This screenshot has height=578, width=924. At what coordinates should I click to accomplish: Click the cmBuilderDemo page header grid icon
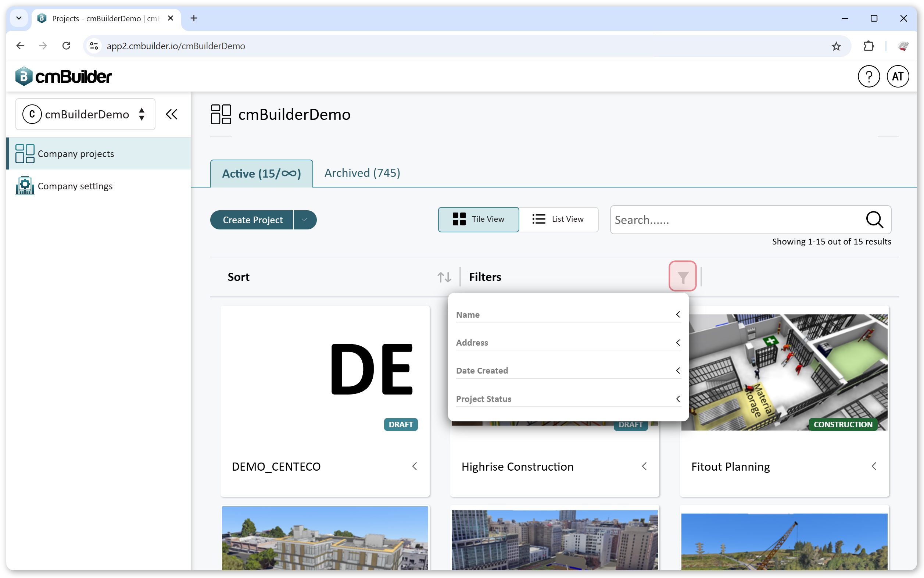[221, 114]
